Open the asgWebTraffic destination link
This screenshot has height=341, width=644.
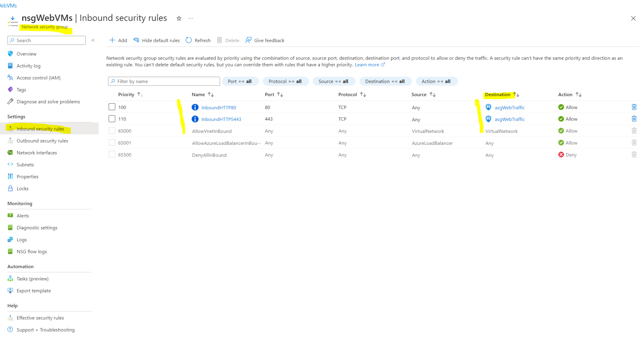pyautogui.click(x=509, y=107)
